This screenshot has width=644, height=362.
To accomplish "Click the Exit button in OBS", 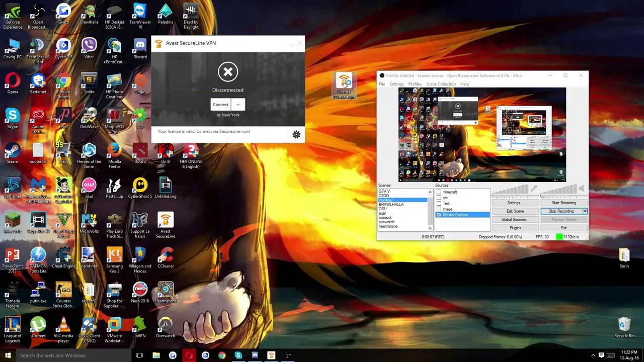I will tap(563, 228).
